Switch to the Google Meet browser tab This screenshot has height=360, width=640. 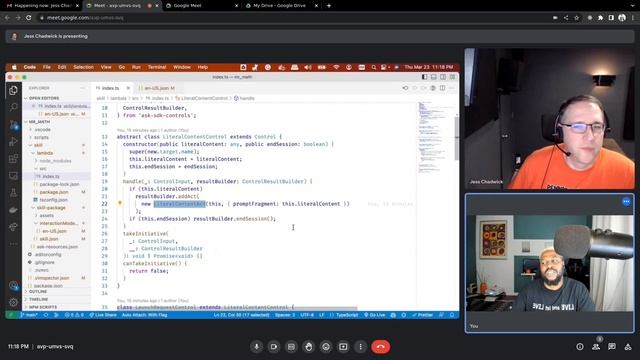point(187,6)
